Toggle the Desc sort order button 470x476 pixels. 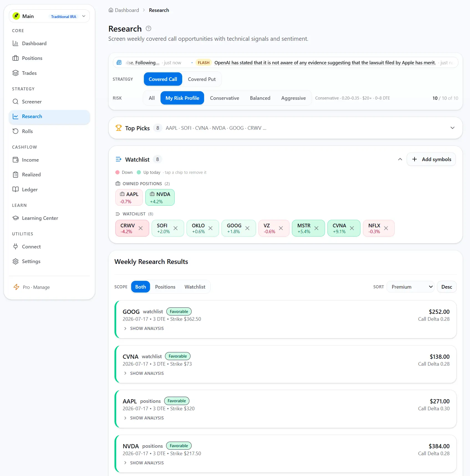(446, 287)
